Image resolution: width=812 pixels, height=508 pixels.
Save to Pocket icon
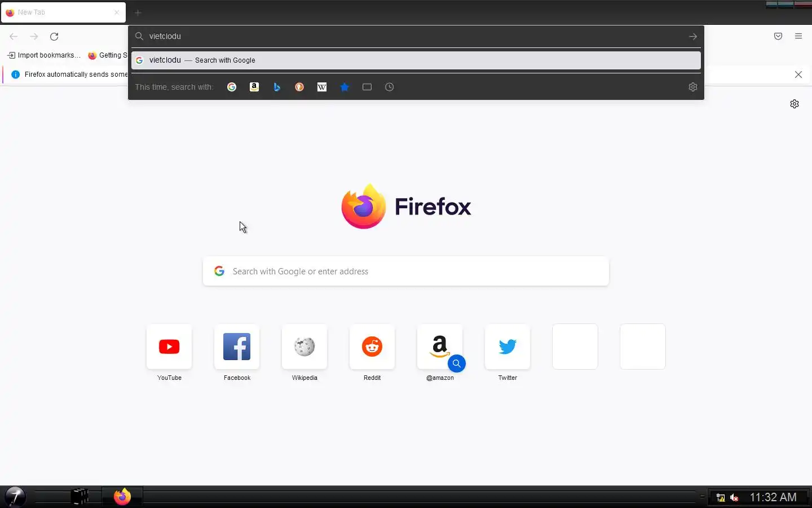(x=778, y=36)
